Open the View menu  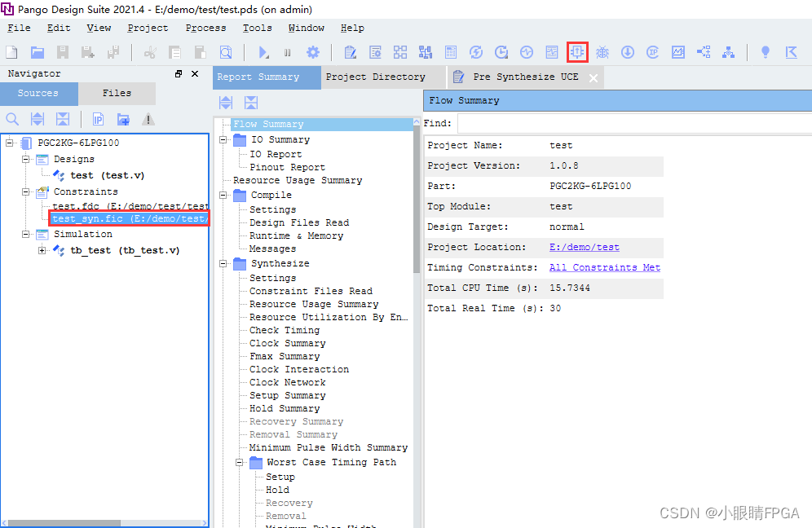pos(99,28)
